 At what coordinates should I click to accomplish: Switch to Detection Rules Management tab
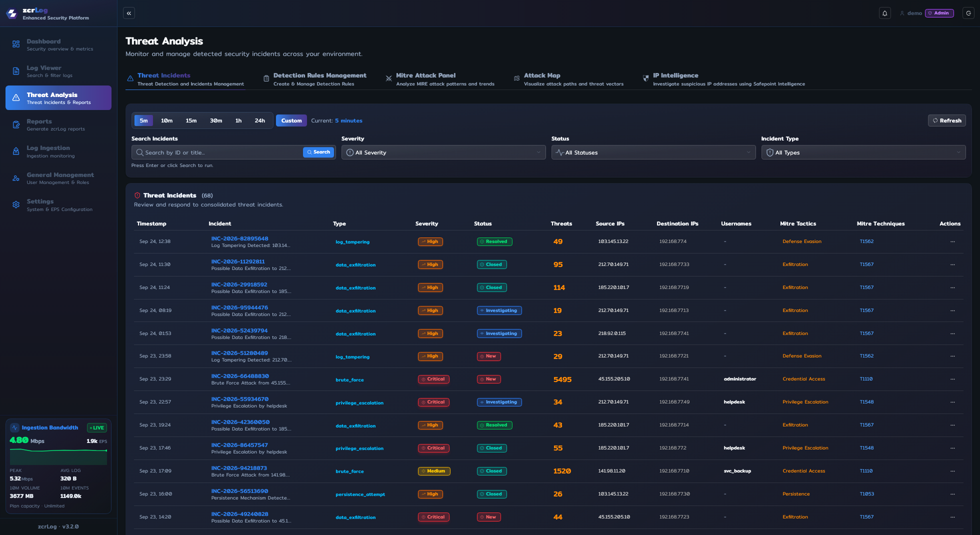[315, 79]
